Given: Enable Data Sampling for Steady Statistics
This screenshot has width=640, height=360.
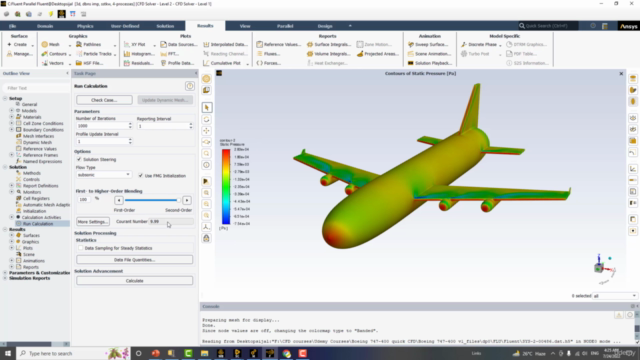Looking at the screenshot, I should [x=80, y=248].
